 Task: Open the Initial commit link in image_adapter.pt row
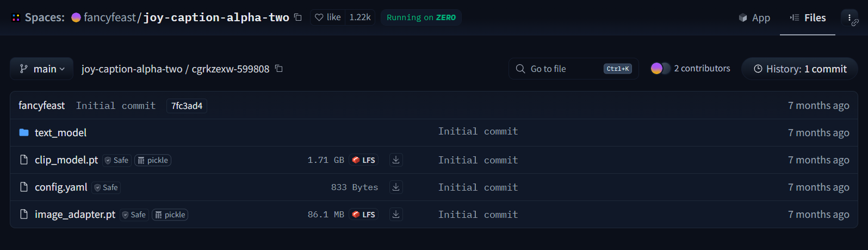point(478,215)
